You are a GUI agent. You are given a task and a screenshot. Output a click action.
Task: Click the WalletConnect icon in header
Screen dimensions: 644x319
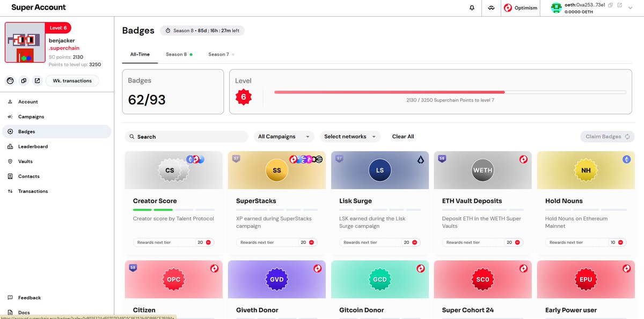click(491, 8)
